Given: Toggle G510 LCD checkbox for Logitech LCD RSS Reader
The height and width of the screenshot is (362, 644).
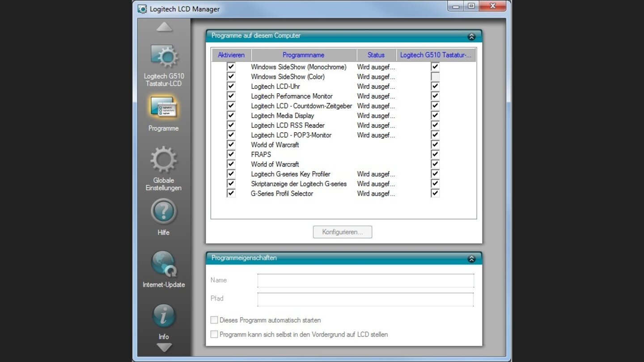Looking at the screenshot, I should (435, 125).
